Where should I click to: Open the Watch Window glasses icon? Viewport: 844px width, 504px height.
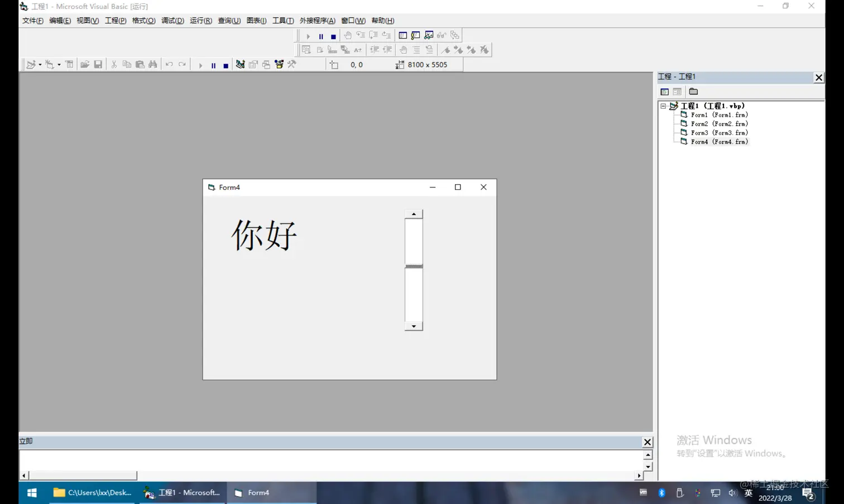(x=429, y=35)
